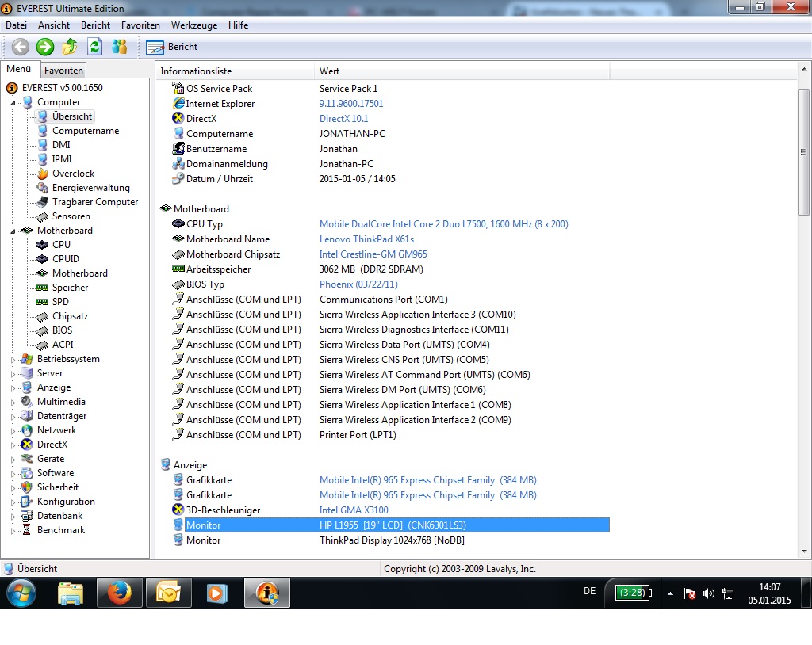Expand the Netzwerk tree node
The height and width of the screenshot is (645, 812).
tap(13, 430)
